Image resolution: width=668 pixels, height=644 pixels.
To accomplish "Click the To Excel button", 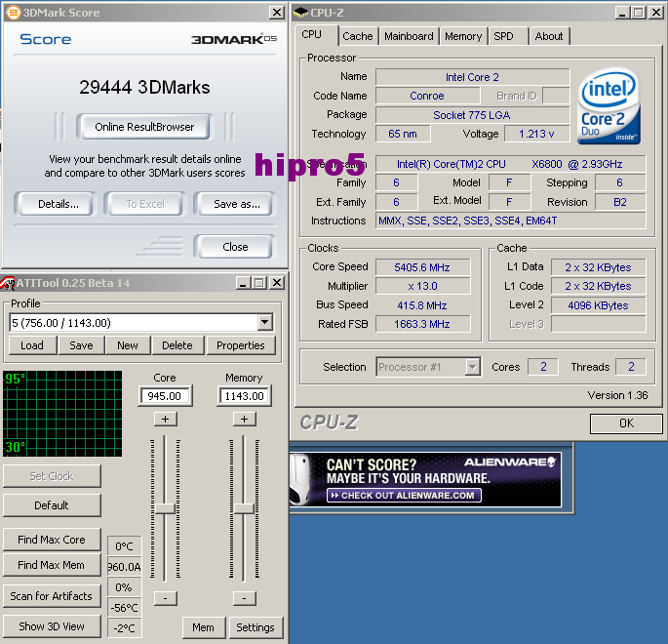I will [145, 204].
